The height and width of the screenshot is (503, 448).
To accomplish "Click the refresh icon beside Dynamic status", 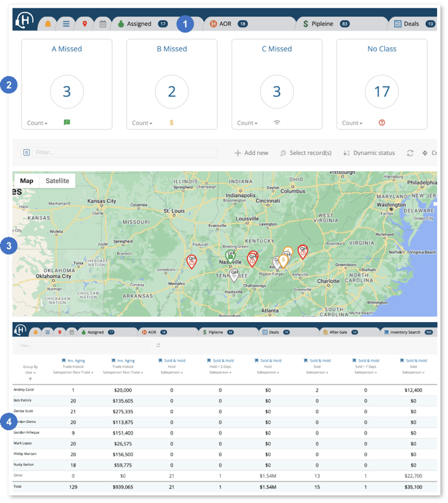I will (x=410, y=153).
